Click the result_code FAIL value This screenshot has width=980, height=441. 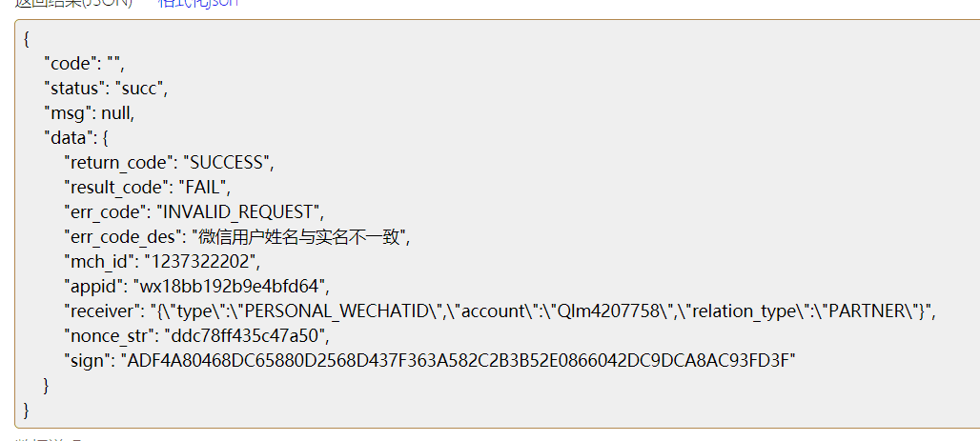205,188
